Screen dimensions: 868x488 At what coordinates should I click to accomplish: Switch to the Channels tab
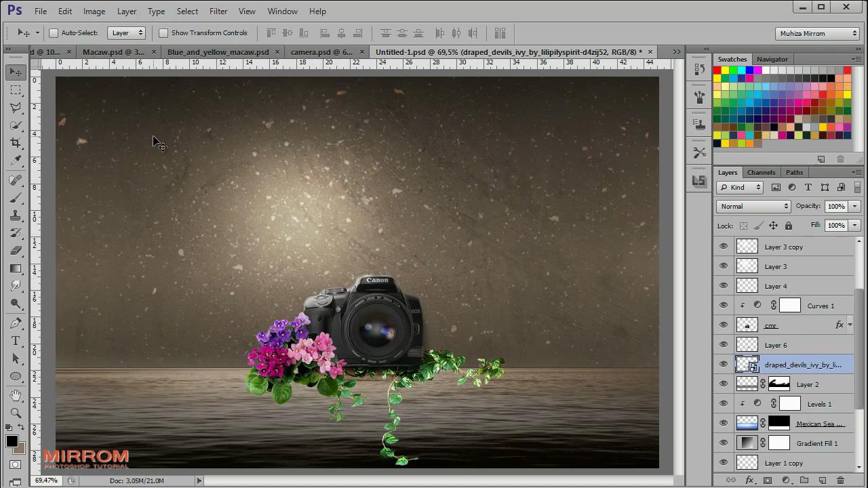[761, 172]
